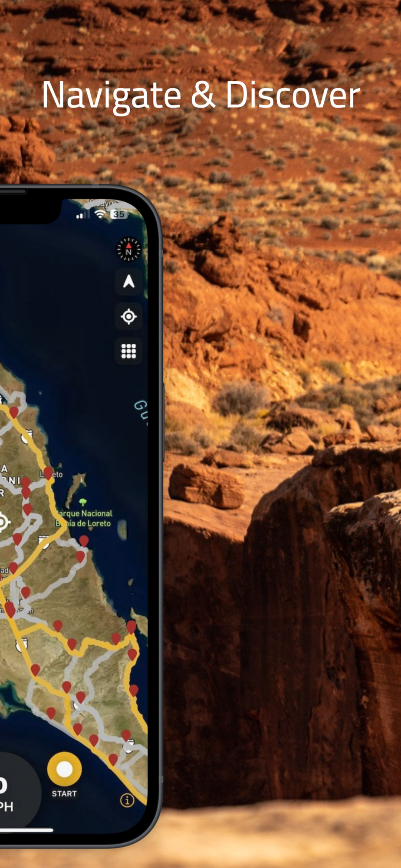Tap the Wi-Fi status icon
The image size is (401, 868).
point(100,214)
